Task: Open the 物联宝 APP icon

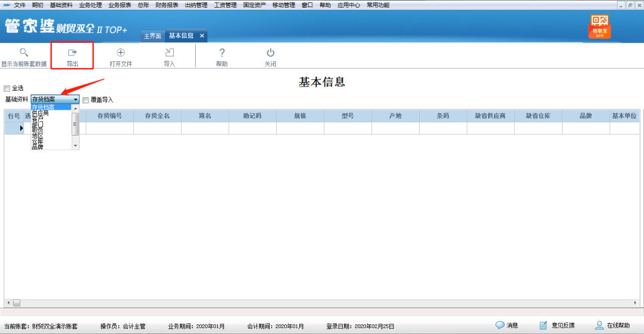Action: pos(599,26)
